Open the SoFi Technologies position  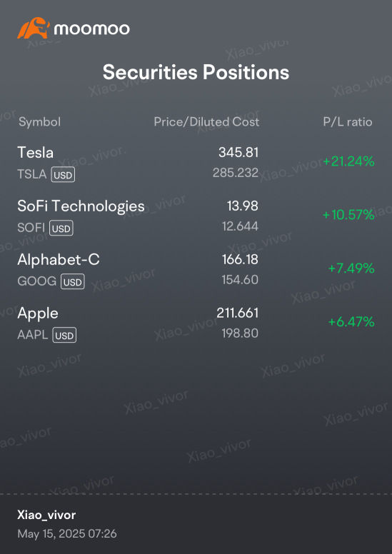(x=196, y=216)
